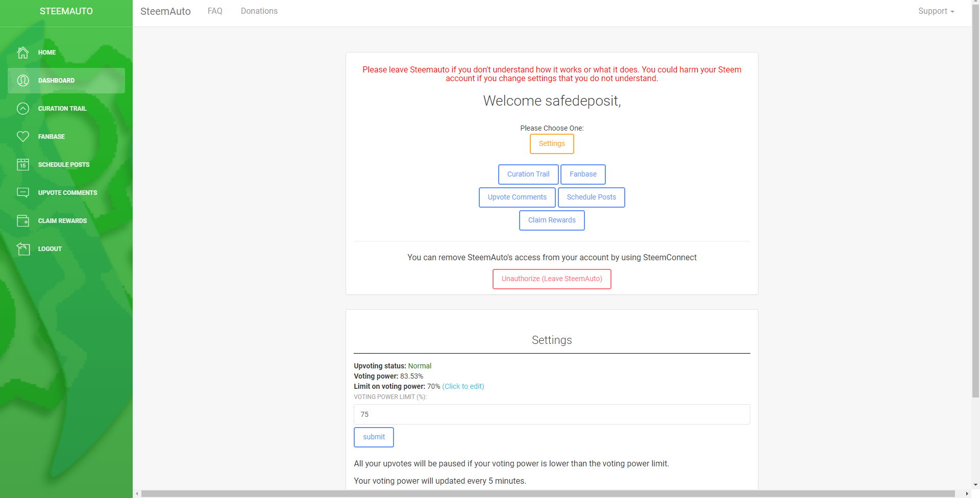The image size is (980, 498).
Task: Click the 'Voting power: 83.53%' text
Action: [x=388, y=376]
